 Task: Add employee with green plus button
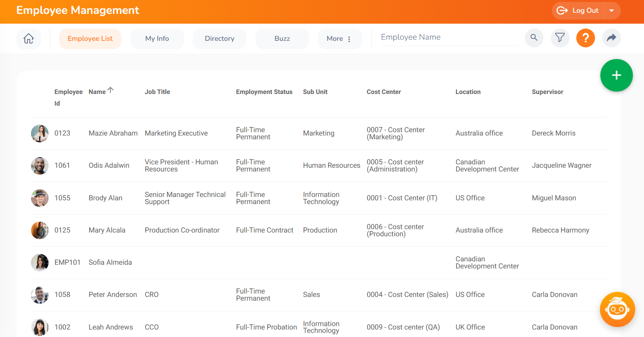616,75
